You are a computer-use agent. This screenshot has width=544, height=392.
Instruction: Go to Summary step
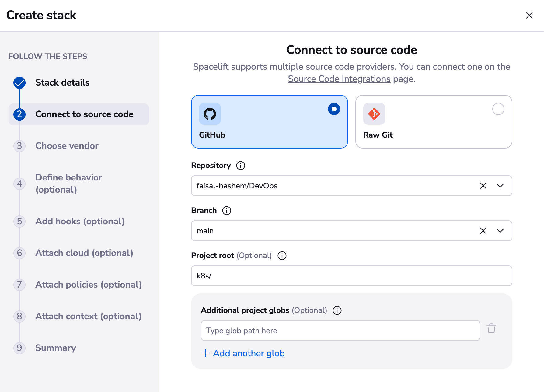tap(56, 348)
